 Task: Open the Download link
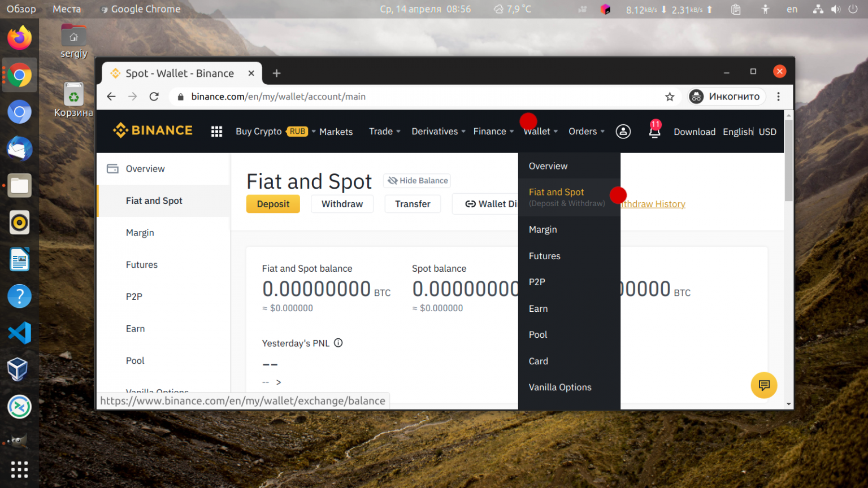695,132
